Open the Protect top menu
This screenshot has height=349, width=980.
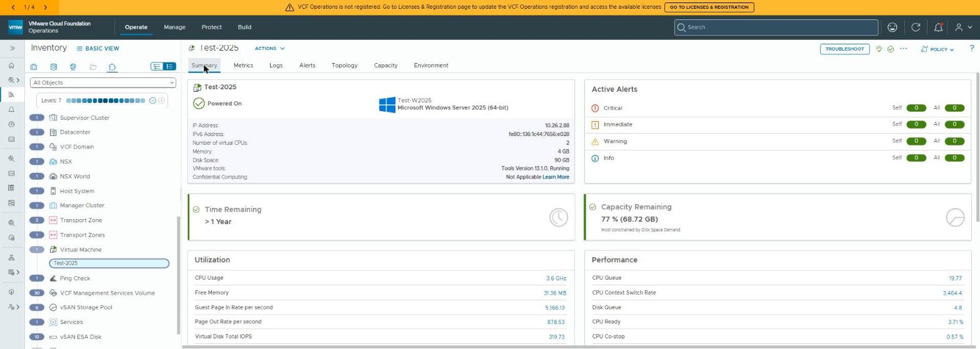211,27
